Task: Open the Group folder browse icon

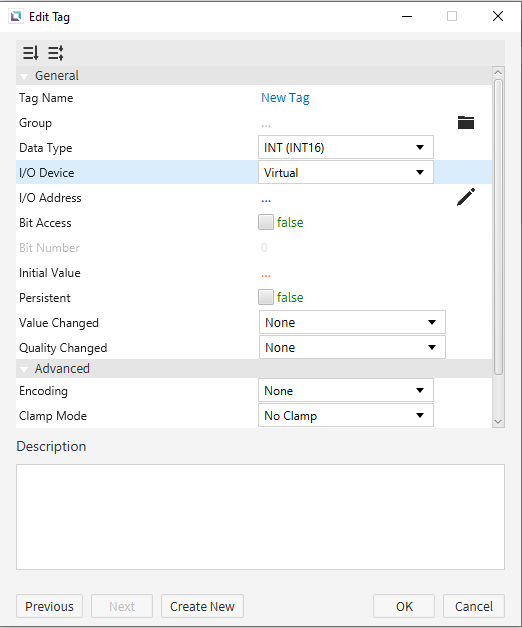Action: [x=466, y=123]
